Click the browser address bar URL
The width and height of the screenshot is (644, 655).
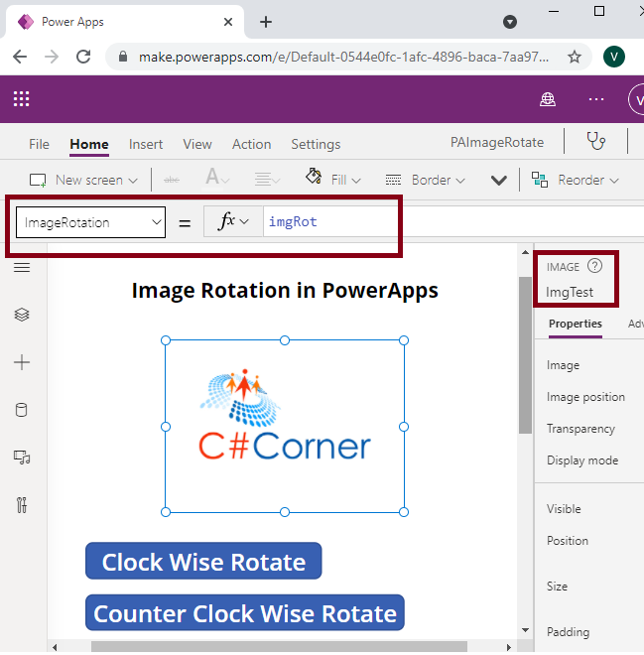pyautogui.click(x=343, y=57)
